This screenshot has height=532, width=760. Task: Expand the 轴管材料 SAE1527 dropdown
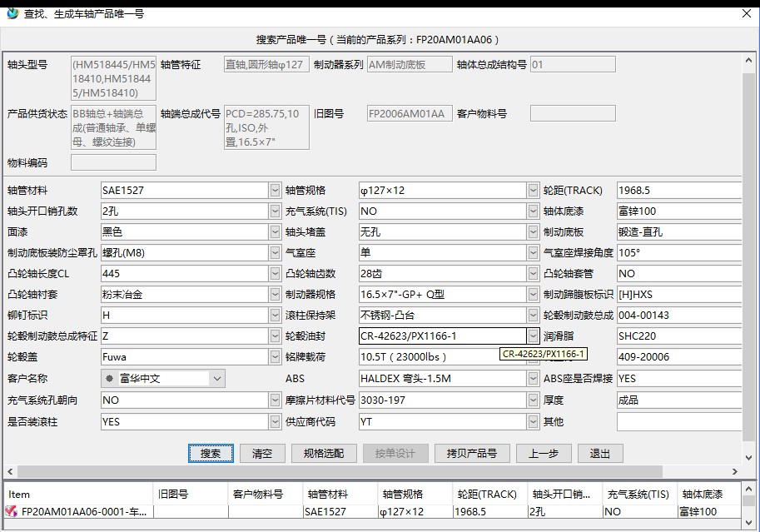[x=276, y=191]
